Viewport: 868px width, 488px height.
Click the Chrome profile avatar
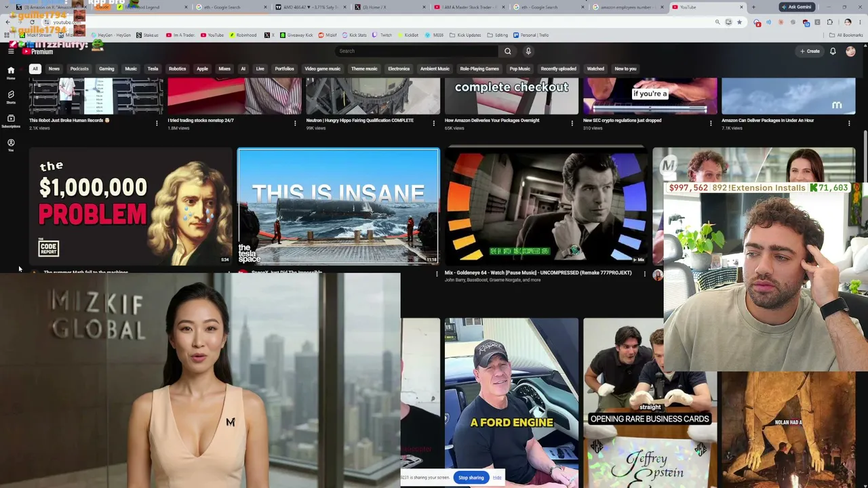[848, 22]
